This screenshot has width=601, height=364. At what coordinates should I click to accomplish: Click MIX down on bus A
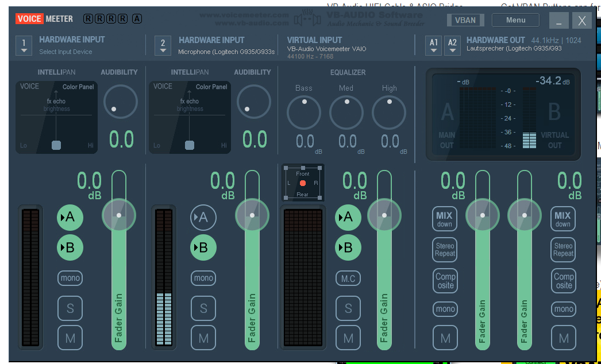click(x=445, y=219)
